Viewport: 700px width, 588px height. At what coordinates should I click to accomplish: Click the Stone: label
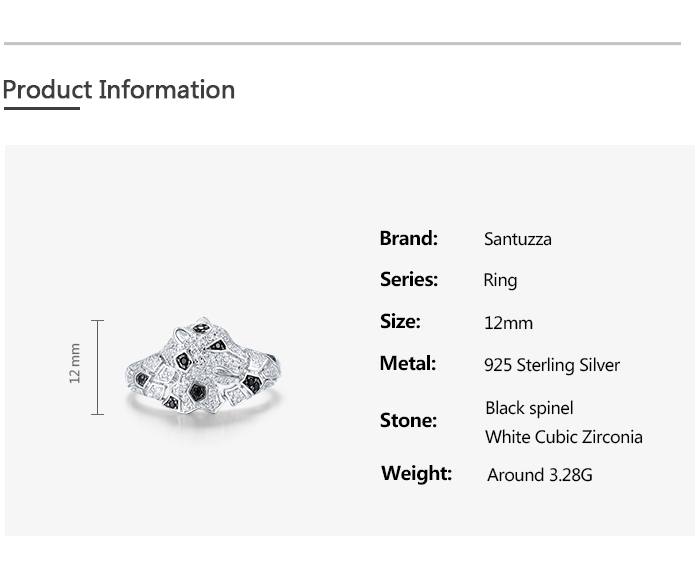(408, 420)
